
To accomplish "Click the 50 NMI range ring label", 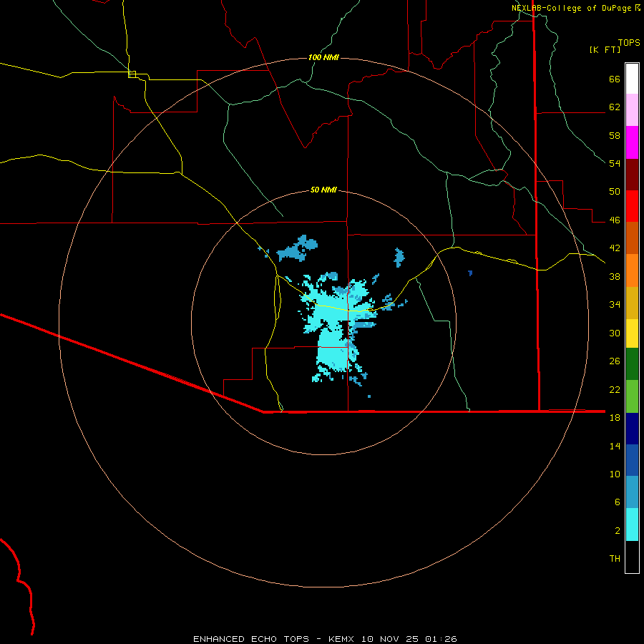I will point(323,190).
